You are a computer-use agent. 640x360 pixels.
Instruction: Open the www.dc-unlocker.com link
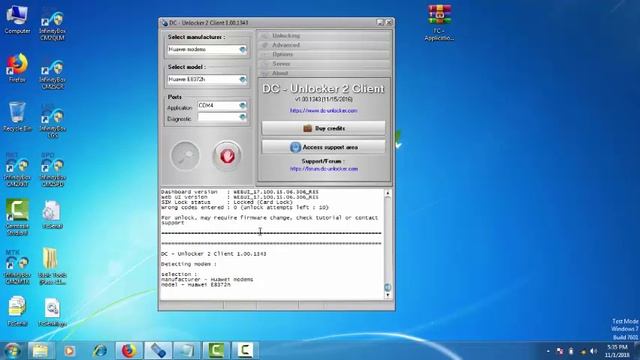click(x=324, y=111)
